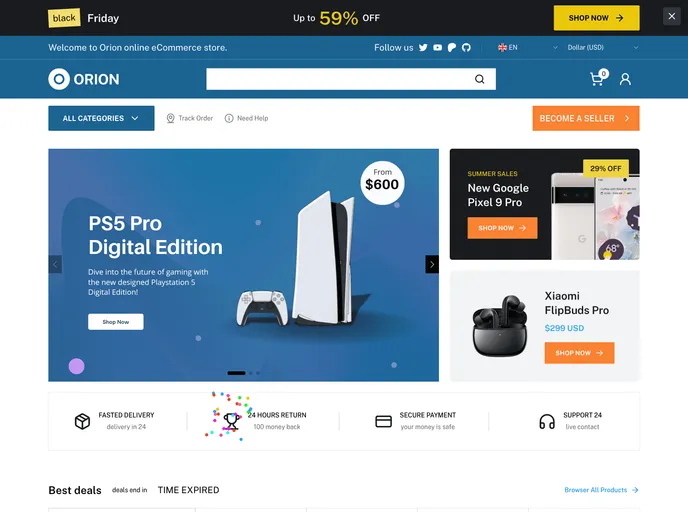Expand the All Categories menu
688x512 pixels.
[101, 118]
